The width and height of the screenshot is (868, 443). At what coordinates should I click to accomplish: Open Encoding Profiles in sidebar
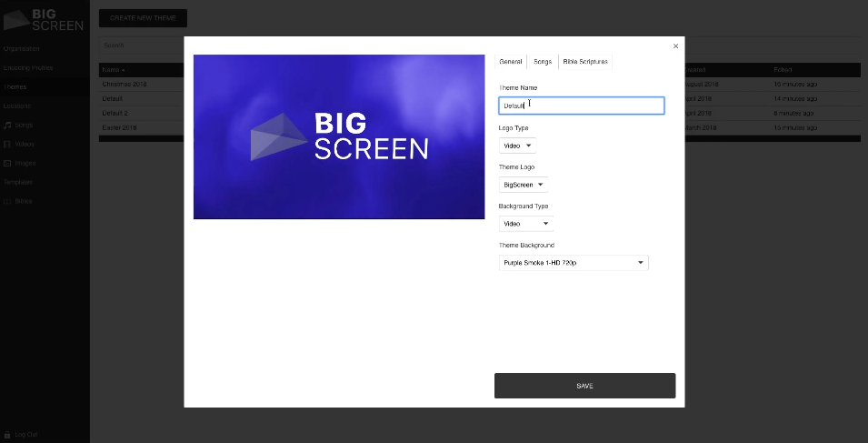coord(27,67)
